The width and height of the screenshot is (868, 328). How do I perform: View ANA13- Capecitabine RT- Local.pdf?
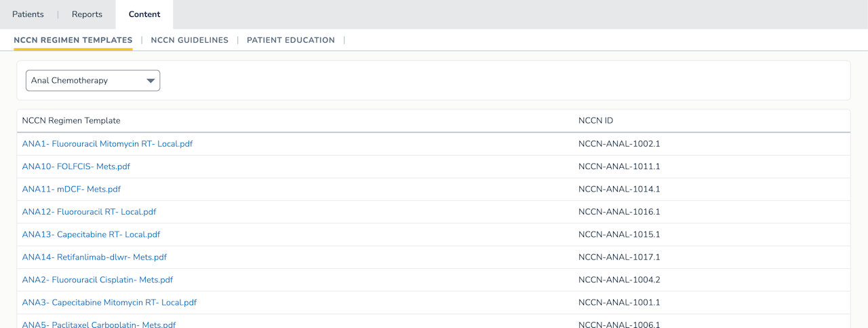91,234
